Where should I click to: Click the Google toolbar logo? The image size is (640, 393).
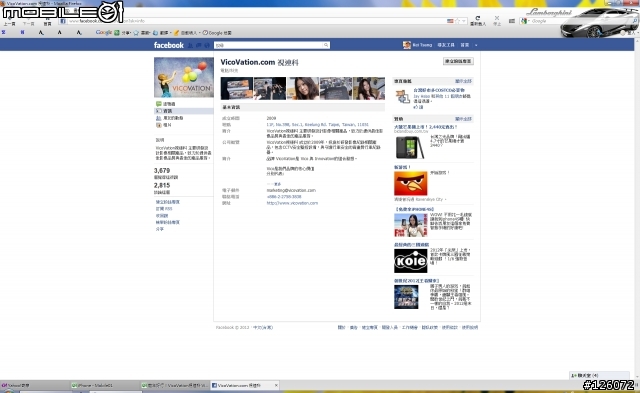104,32
